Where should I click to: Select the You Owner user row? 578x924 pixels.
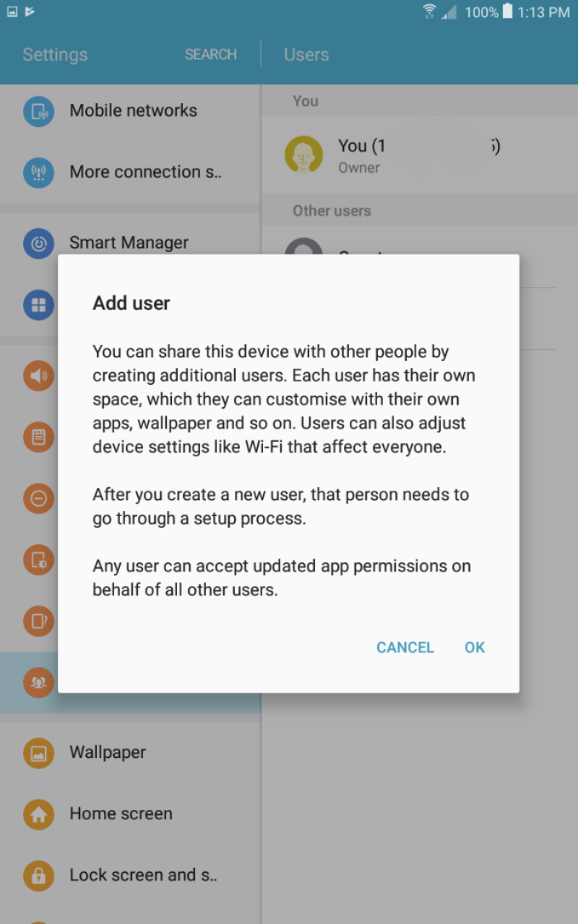pyautogui.click(x=420, y=154)
